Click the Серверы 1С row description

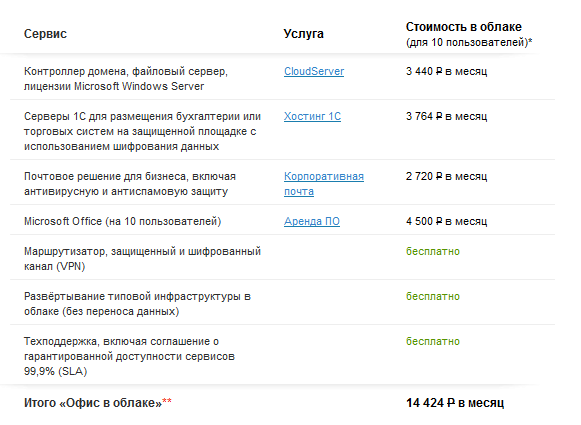tap(143, 131)
